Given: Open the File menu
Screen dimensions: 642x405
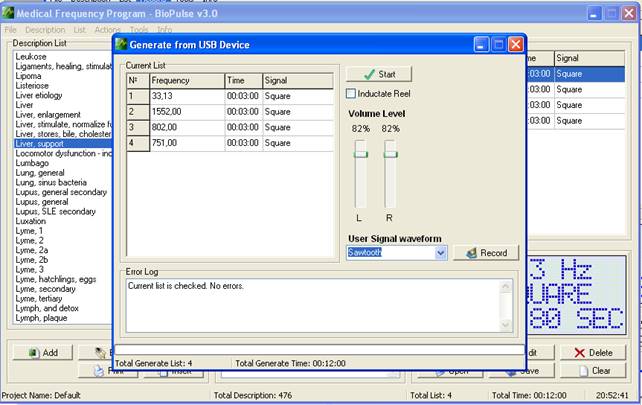Looking at the screenshot, I should coord(11,30).
